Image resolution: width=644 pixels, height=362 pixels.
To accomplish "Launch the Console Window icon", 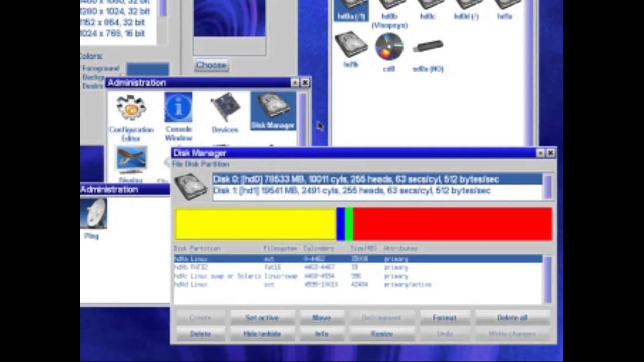I will (x=178, y=117).
